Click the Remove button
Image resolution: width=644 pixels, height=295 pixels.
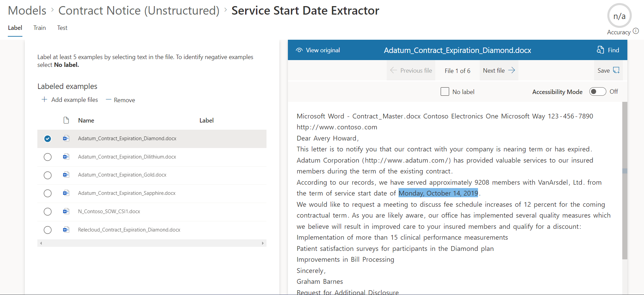pos(121,100)
